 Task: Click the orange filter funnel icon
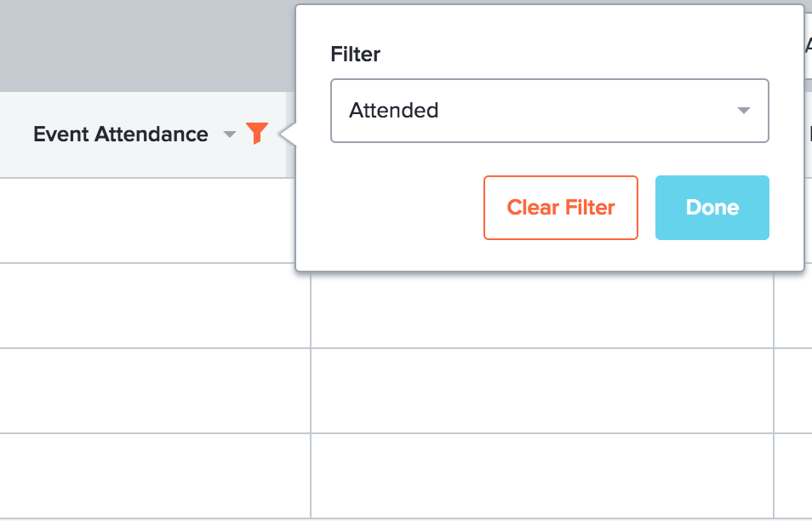click(257, 133)
